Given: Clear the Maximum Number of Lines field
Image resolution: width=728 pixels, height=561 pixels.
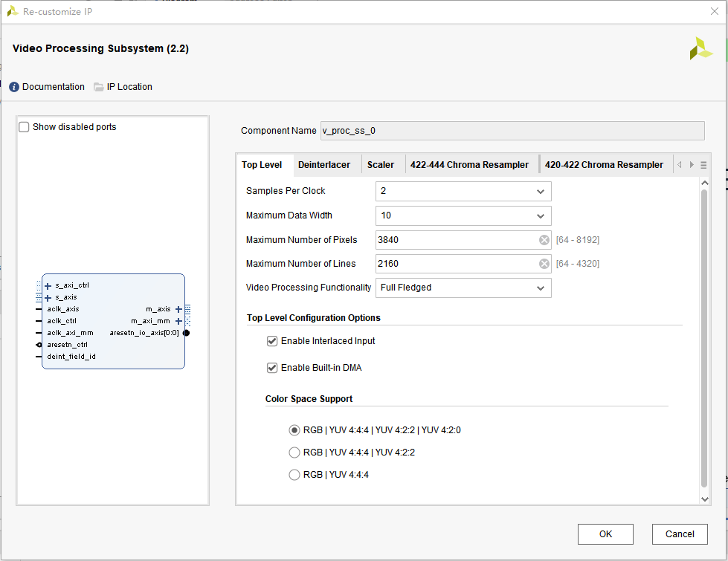Looking at the screenshot, I should tap(544, 264).
